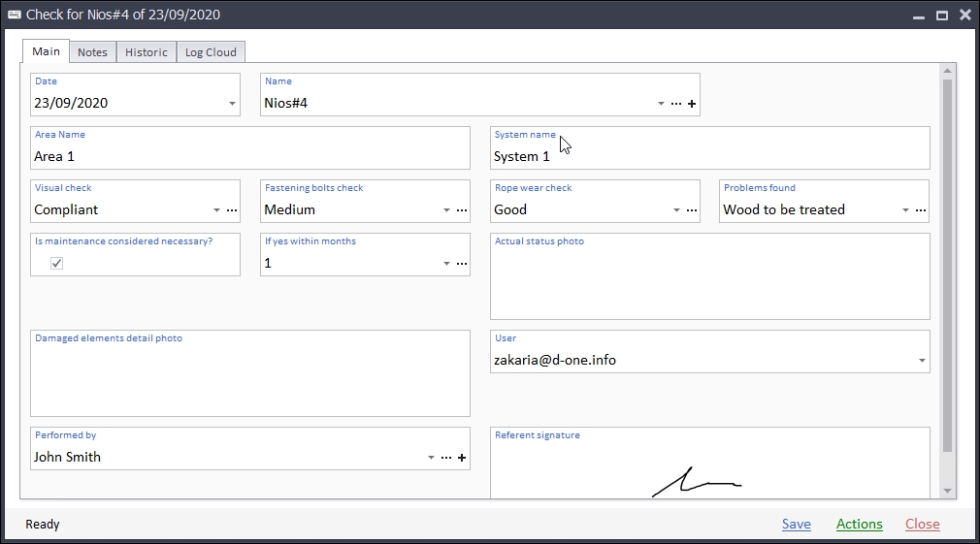Open the Actions link
This screenshot has width=980, height=544.
[859, 524]
